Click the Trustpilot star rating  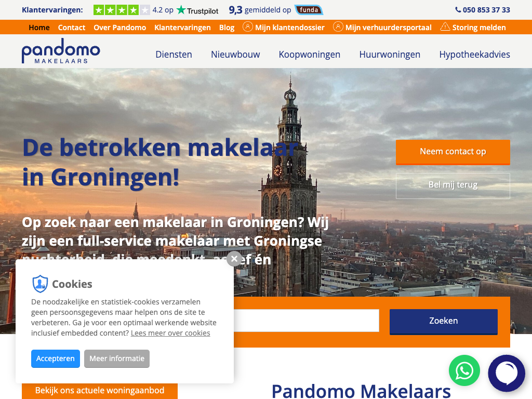point(122,10)
